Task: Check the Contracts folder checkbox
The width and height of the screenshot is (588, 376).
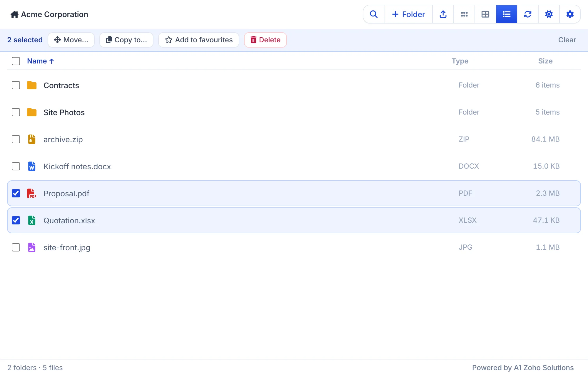Action: [16, 85]
